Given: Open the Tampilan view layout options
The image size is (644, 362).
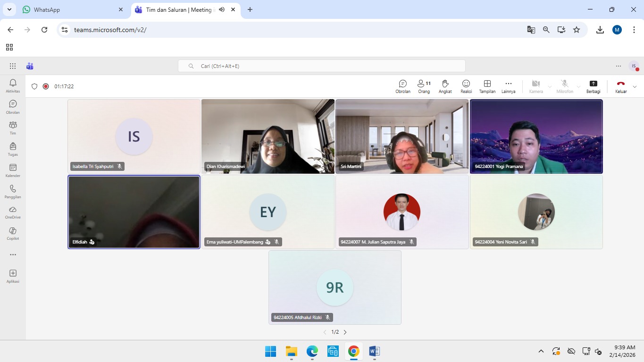Looking at the screenshot, I should [487, 86].
